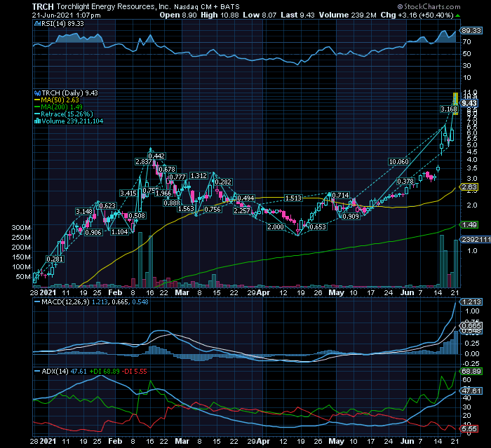Click the 3.168 retrace label near the top

point(449,109)
